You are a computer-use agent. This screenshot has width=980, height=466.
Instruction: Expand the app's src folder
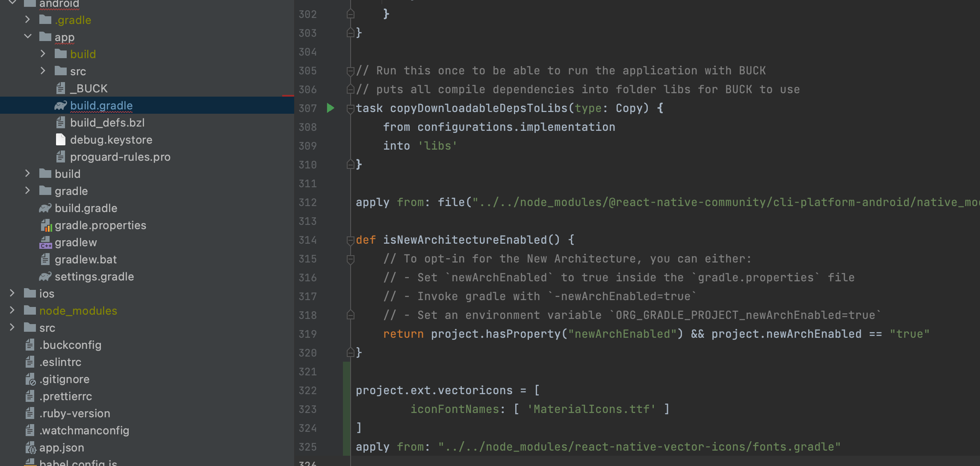coord(43,71)
